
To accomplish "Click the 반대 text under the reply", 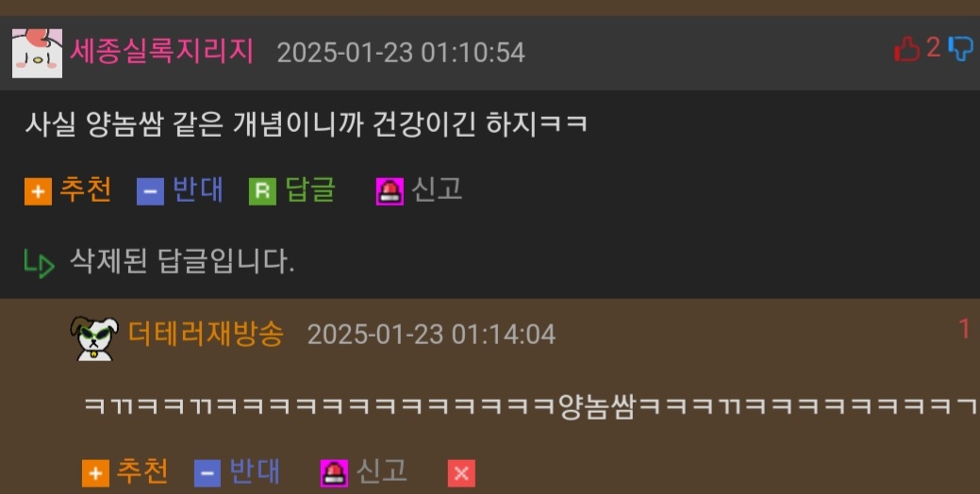I will (x=255, y=471).
